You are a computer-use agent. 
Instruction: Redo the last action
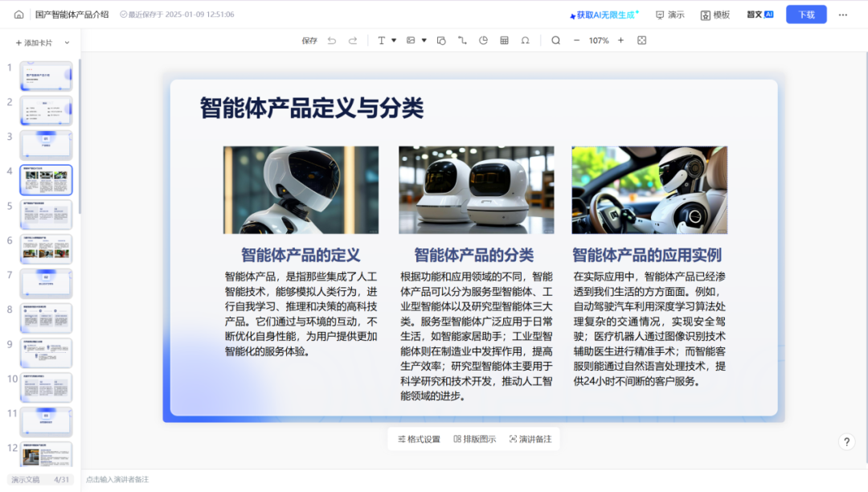353,40
